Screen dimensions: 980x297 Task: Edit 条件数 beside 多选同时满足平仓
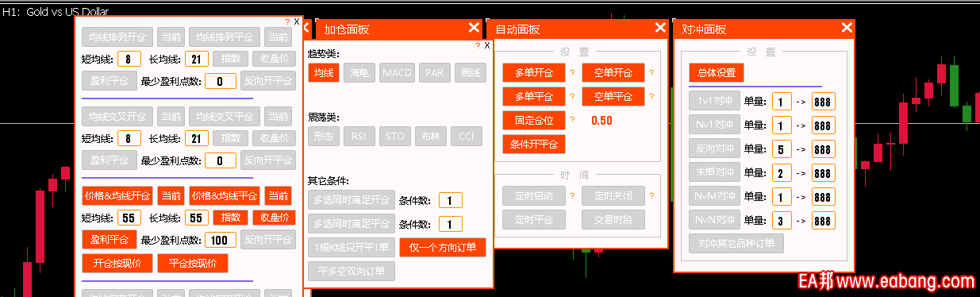point(450,224)
